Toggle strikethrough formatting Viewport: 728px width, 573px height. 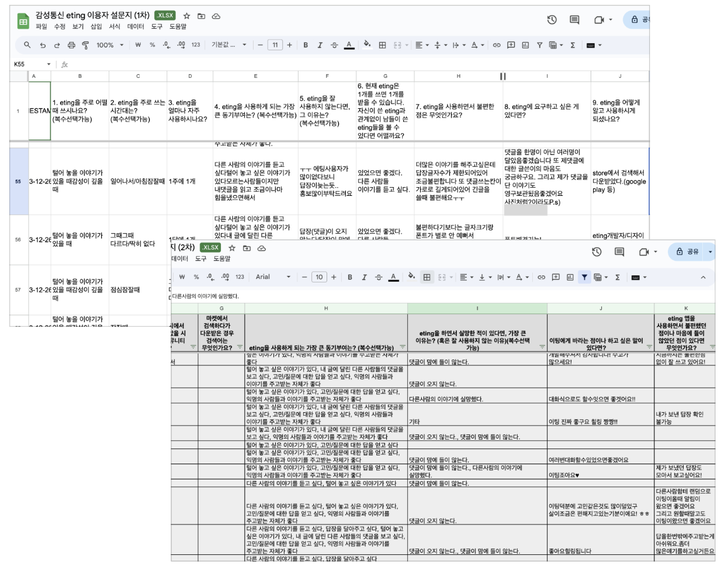(x=334, y=44)
